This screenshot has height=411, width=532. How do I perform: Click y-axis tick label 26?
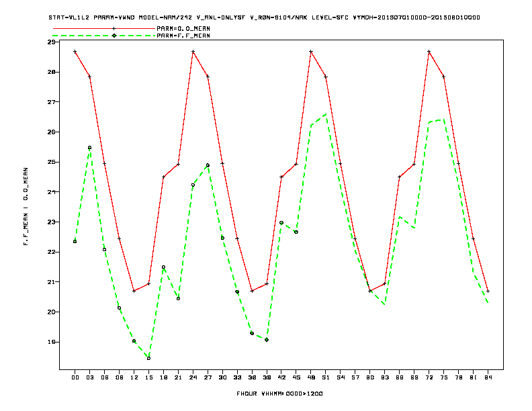[51, 132]
